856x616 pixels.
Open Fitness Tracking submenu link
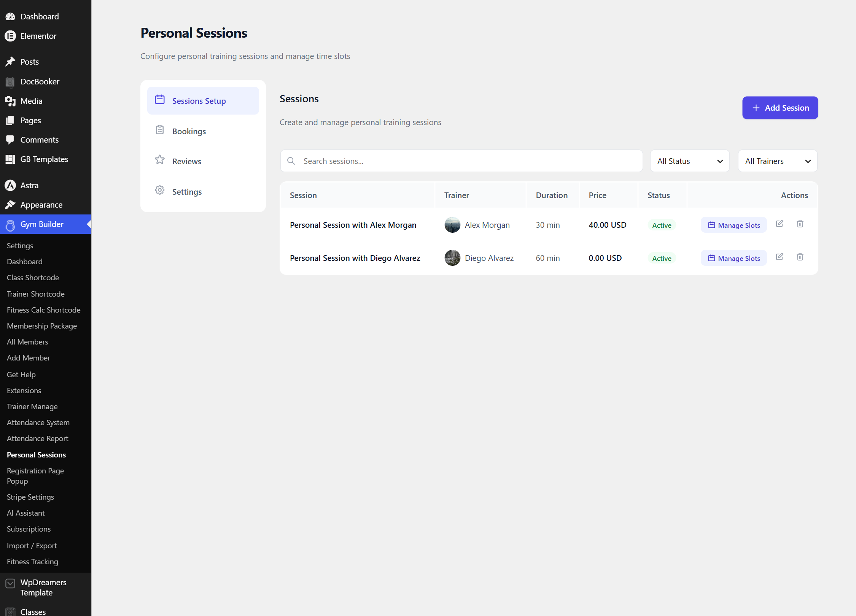pyautogui.click(x=32, y=562)
